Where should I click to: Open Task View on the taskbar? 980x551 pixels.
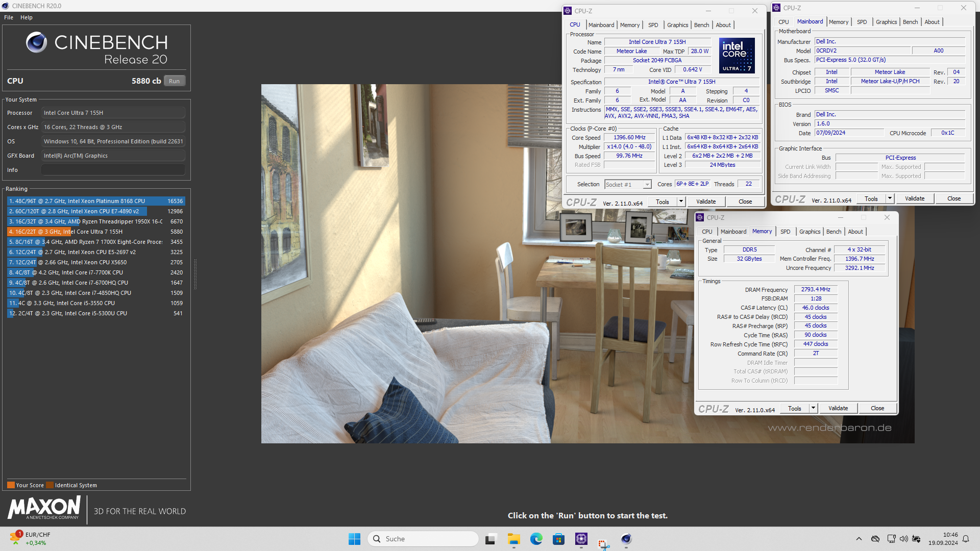point(491,539)
